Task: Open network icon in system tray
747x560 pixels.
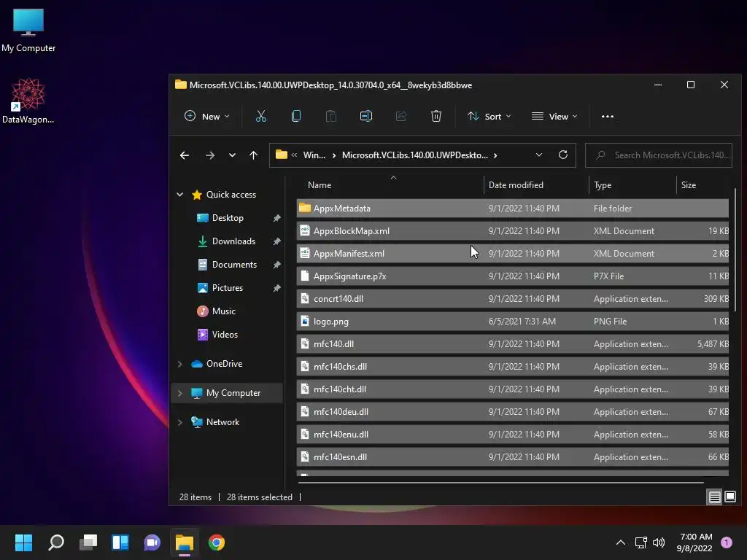Action: click(640, 542)
